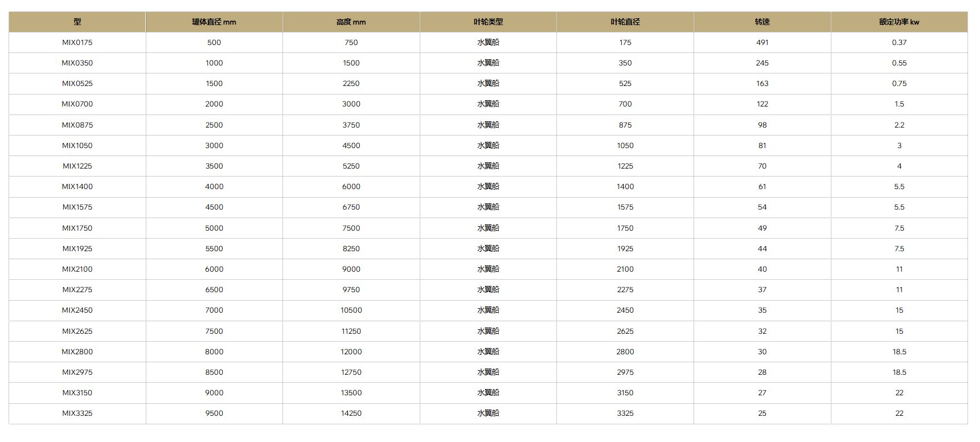Screen dimensions: 980x442
Task: Click the 罐体直径 mm column header
Action: point(214,22)
